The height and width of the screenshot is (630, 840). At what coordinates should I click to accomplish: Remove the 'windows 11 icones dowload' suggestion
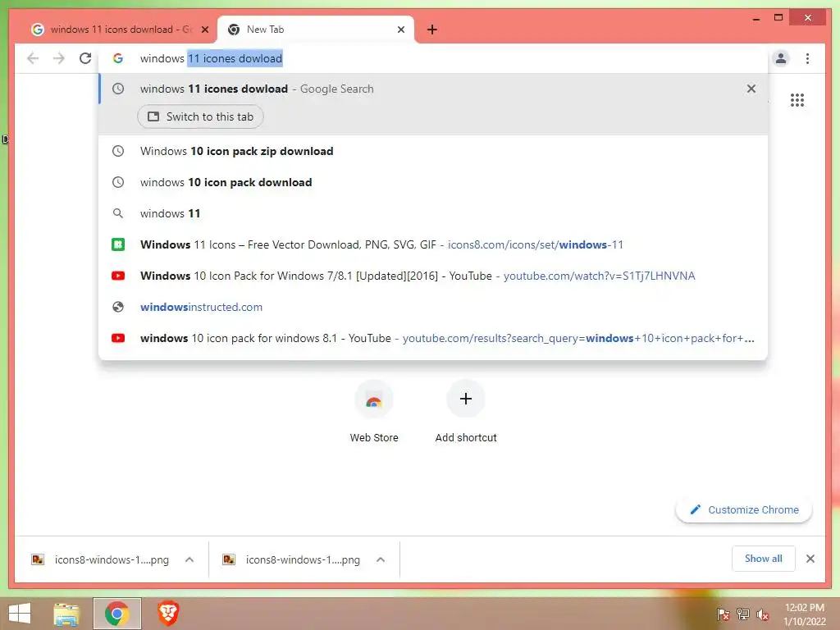coord(751,89)
